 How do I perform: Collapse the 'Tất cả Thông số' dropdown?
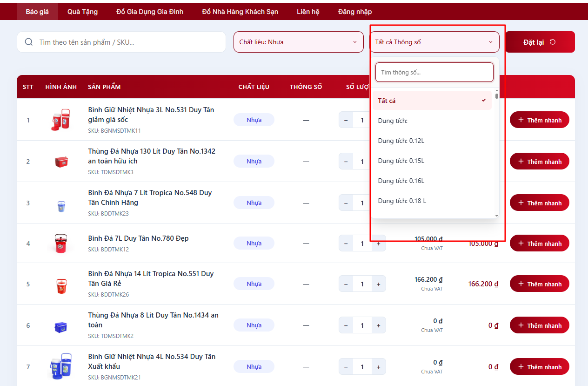point(434,42)
